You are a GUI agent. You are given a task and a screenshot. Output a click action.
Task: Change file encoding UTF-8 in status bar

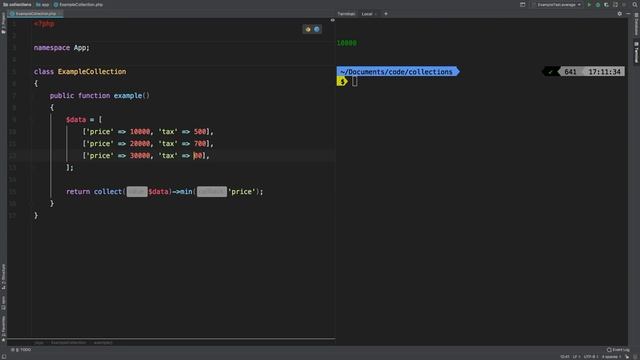590,357
